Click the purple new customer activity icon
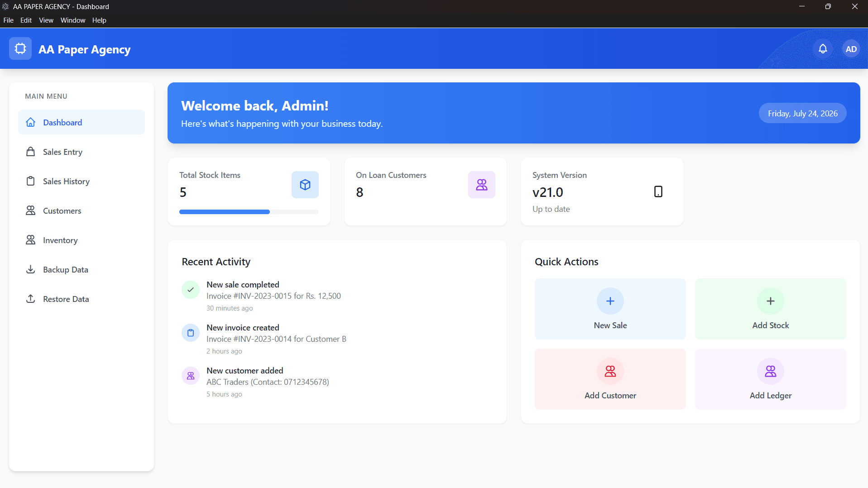868x488 pixels. tap(191, 376)
